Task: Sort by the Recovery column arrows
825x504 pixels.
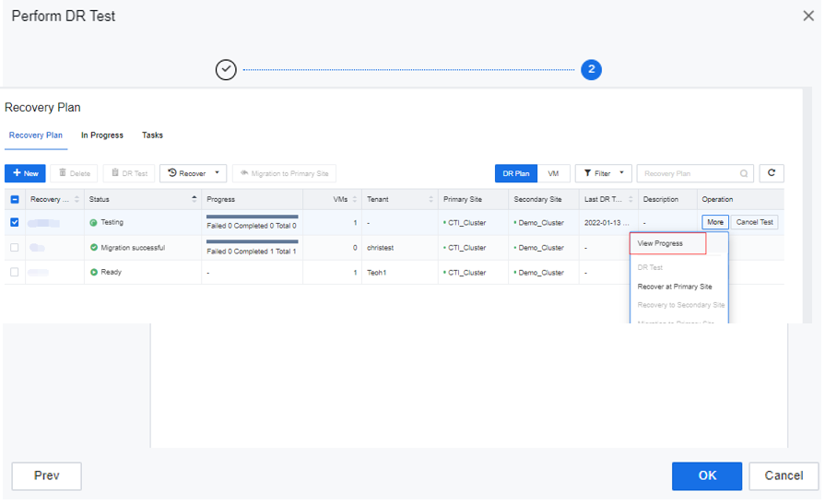Action: 77,199
